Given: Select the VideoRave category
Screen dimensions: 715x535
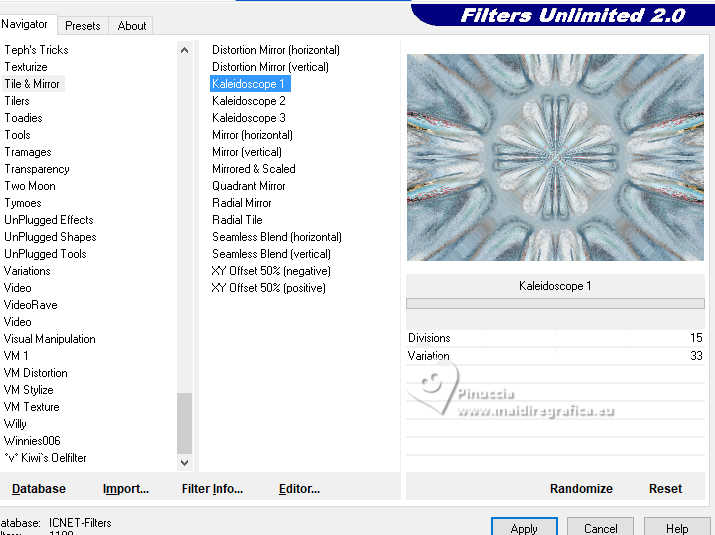Looking at the screenshot, I should (x=31, y=305).
